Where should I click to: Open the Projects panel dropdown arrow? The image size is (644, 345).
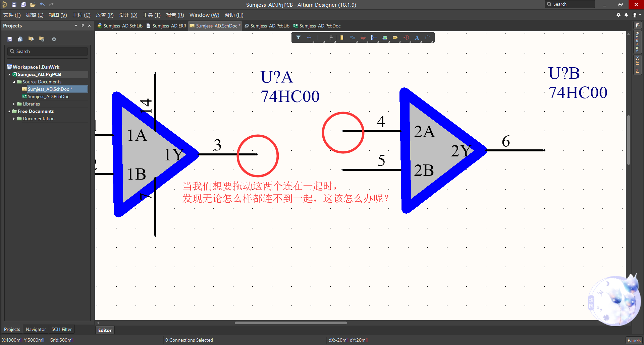[x=75, y=25]
